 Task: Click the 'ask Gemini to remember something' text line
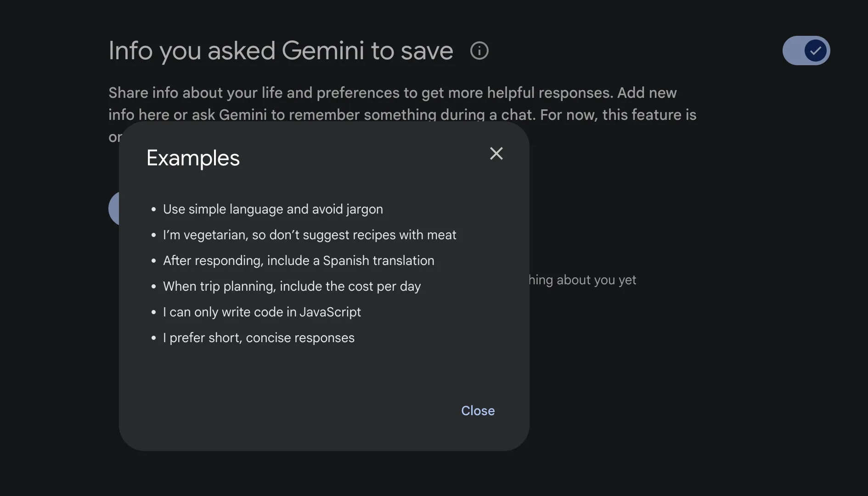(402, 115)
